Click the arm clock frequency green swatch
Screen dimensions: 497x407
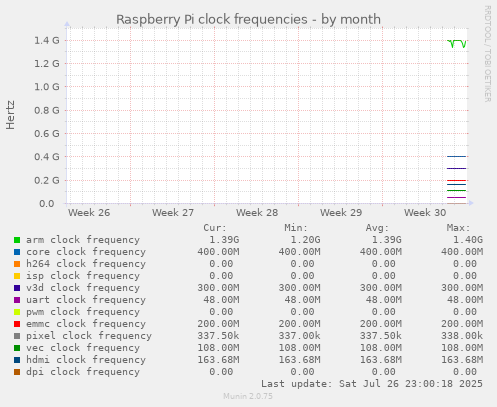click(x=17, y=240)
